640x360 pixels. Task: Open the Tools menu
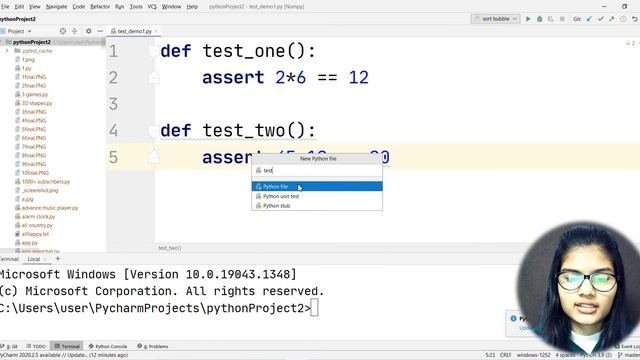136,7
